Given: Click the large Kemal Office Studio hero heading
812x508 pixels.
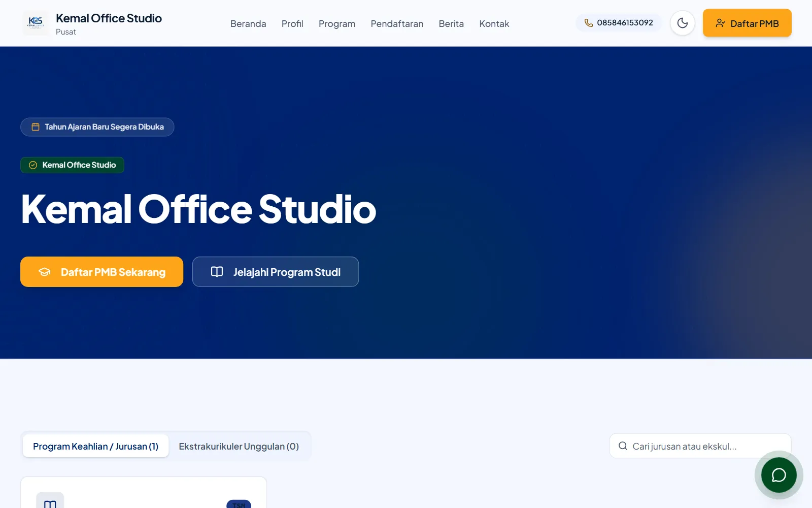Looking at the screenshot, I should pos(198,209).
